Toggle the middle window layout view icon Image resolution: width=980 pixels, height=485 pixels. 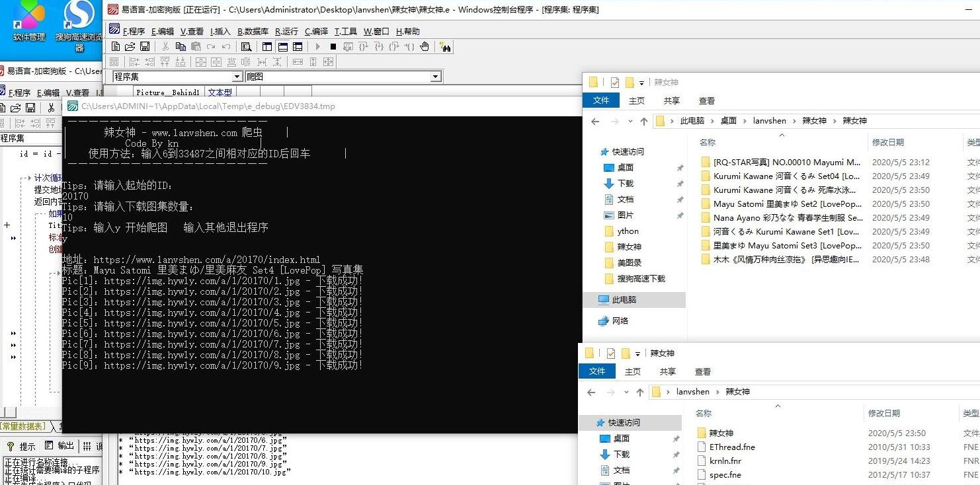(x=283, y=47)
